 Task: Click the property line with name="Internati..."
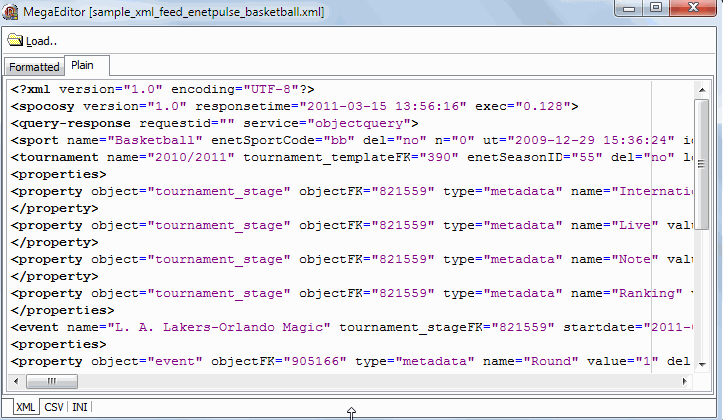351,191
